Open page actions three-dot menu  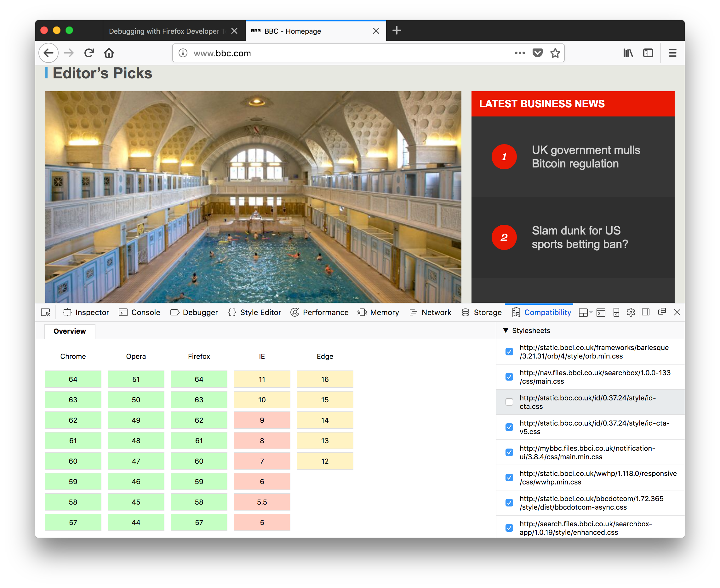coord(519,53)
